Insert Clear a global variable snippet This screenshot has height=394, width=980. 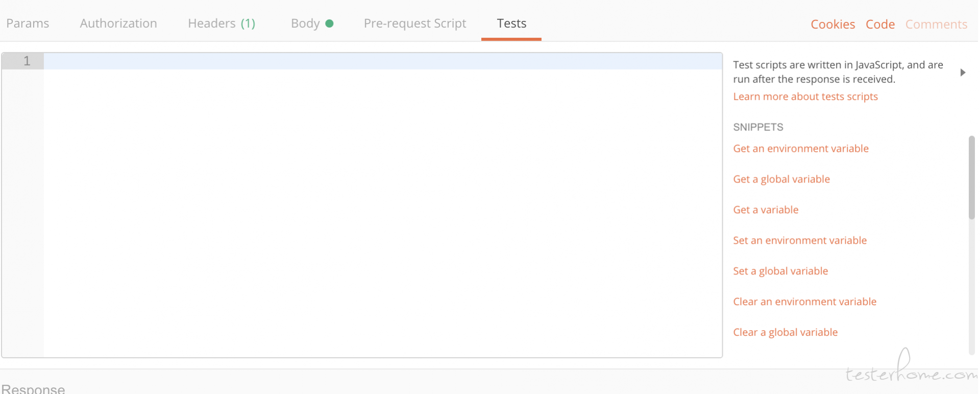pyautogui.click(x=785, y=333)
